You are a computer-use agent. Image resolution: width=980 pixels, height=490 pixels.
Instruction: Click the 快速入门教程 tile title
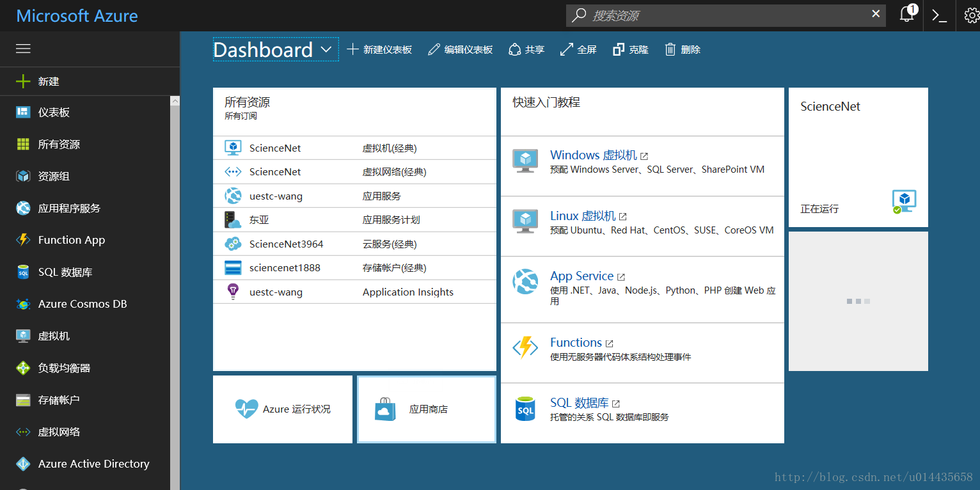click(x=546, y=102)
